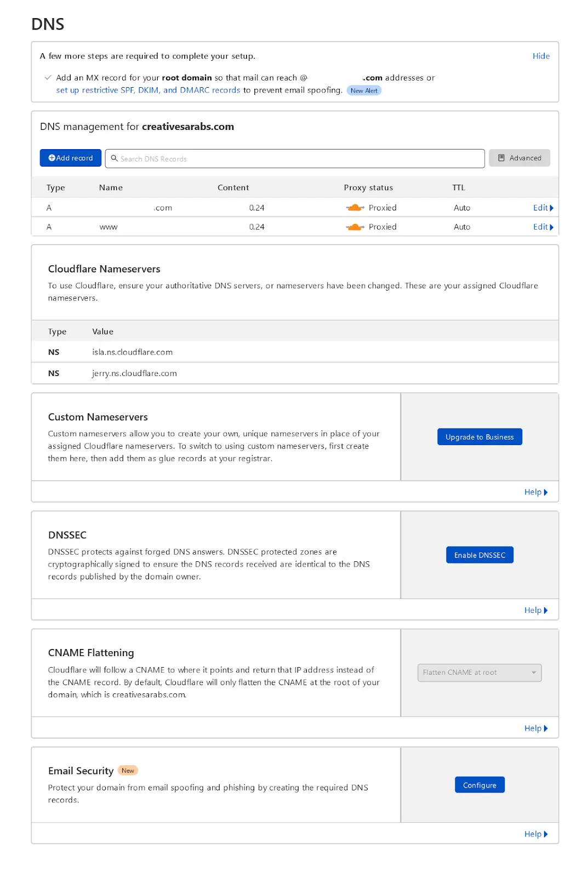This screenshot has width=588, height=877.
Task: Expand Help under DNSSEC section
Action: click(535, 610)
